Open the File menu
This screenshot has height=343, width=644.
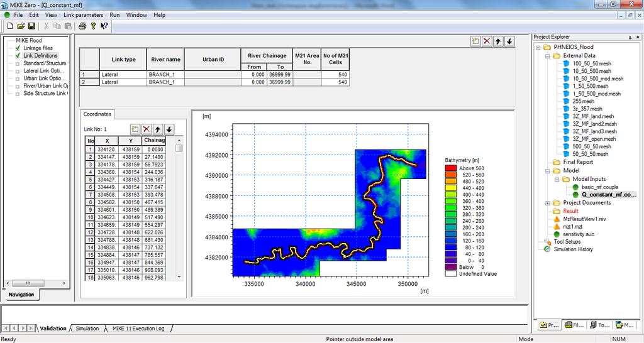point(18,15)
